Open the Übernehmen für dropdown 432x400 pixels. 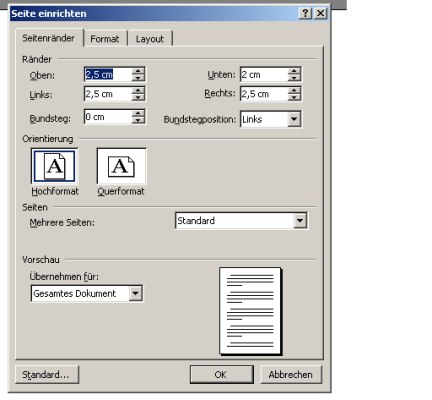(135, 293)
